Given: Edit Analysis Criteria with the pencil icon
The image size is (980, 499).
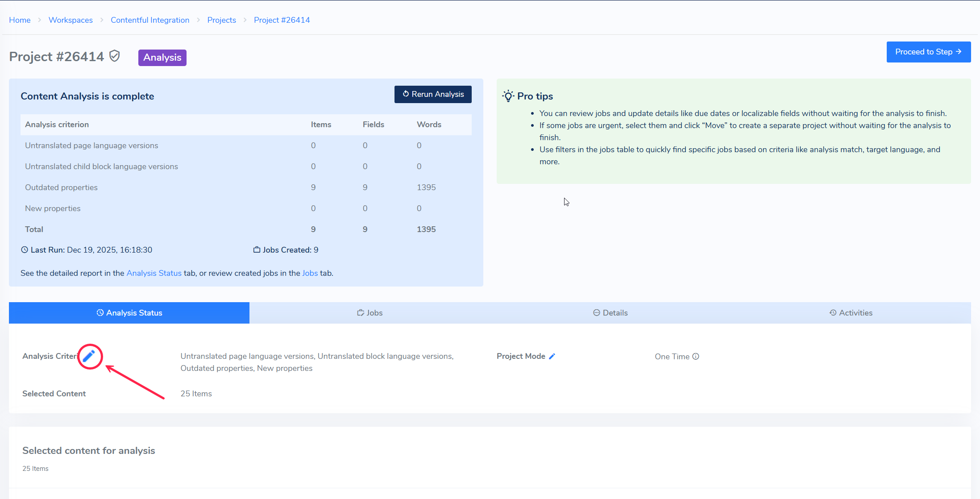Looking at the screenshot, I should 89,356.
